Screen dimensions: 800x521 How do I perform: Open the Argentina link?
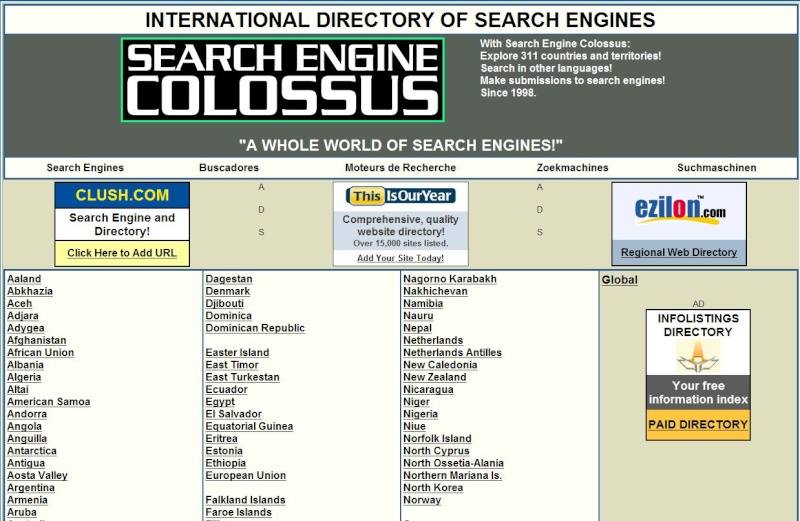(x=31, y=487)
